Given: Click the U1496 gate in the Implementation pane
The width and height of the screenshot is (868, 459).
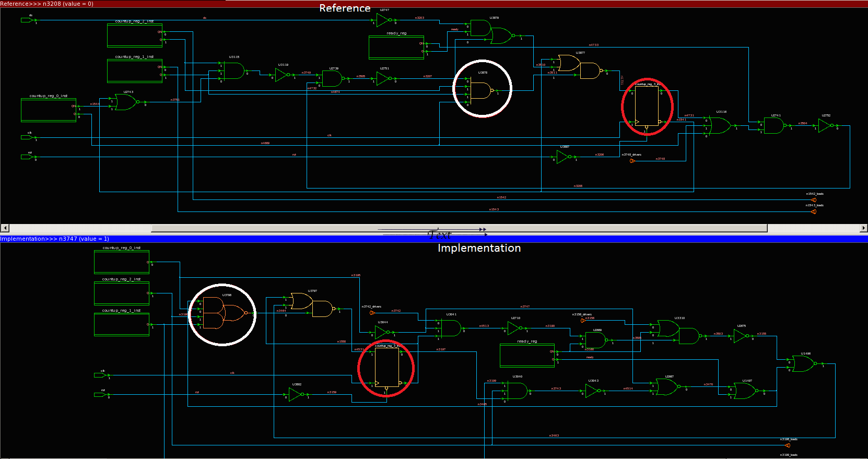Looking at the screenshot, I should 803,364.
